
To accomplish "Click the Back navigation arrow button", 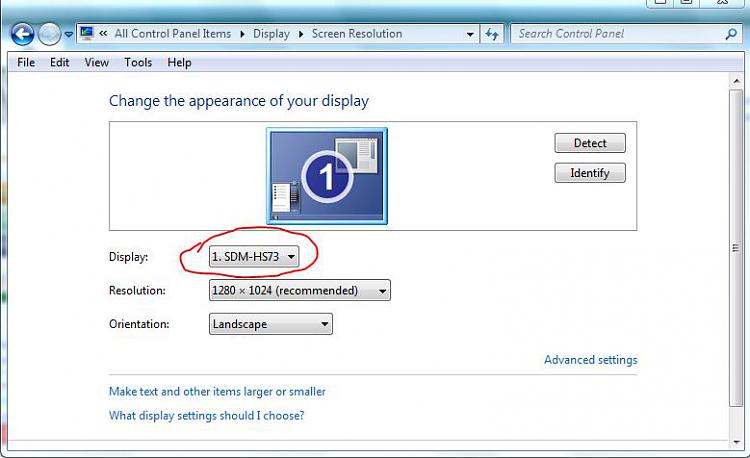I will 22,34.
